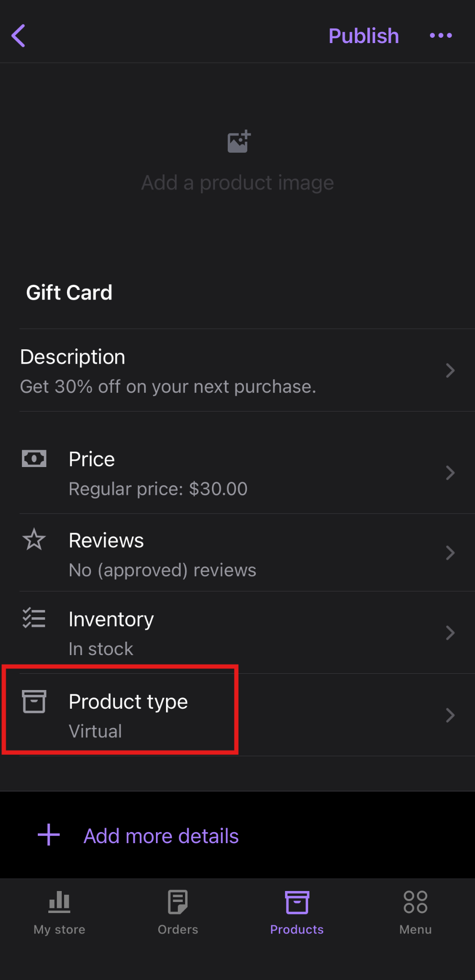Open the three-dot more options menu
Viewport: 475px width, 980px height.
coord(441,35)
